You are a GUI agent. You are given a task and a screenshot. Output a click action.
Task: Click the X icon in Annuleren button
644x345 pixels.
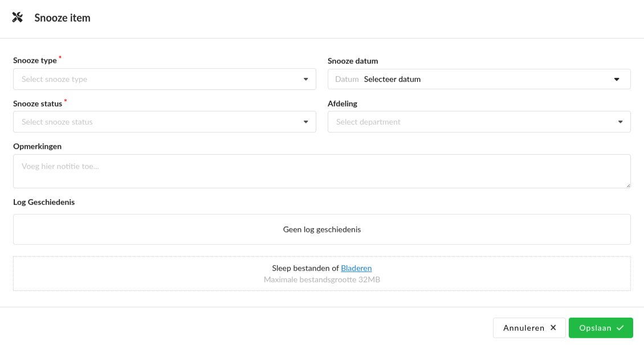[553, 328]
